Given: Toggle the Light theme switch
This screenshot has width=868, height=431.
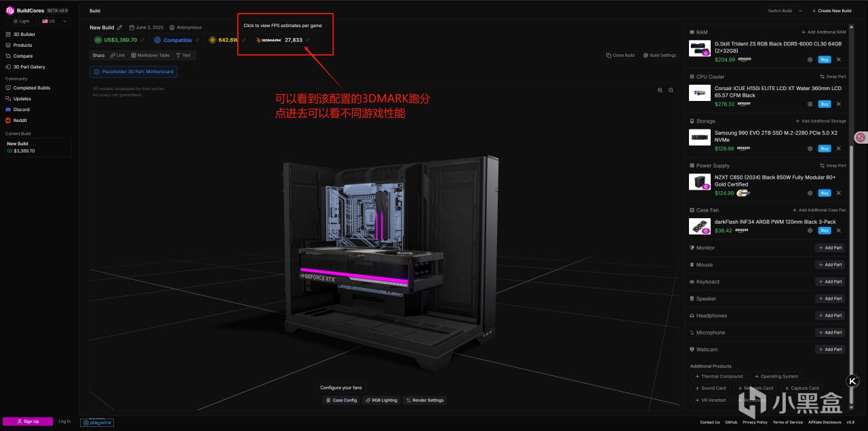Looking at the screenshot, I should [x=21, y=21].
